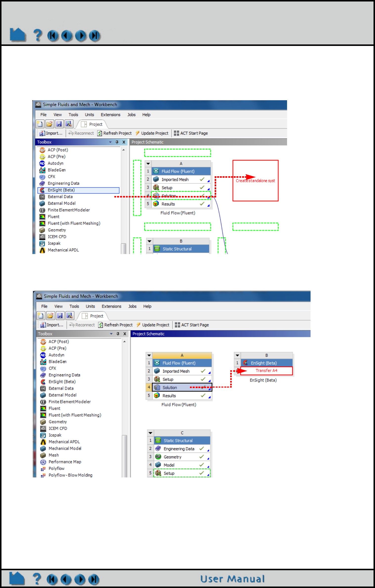Open Tools menu in upper Workbench window

73,115
